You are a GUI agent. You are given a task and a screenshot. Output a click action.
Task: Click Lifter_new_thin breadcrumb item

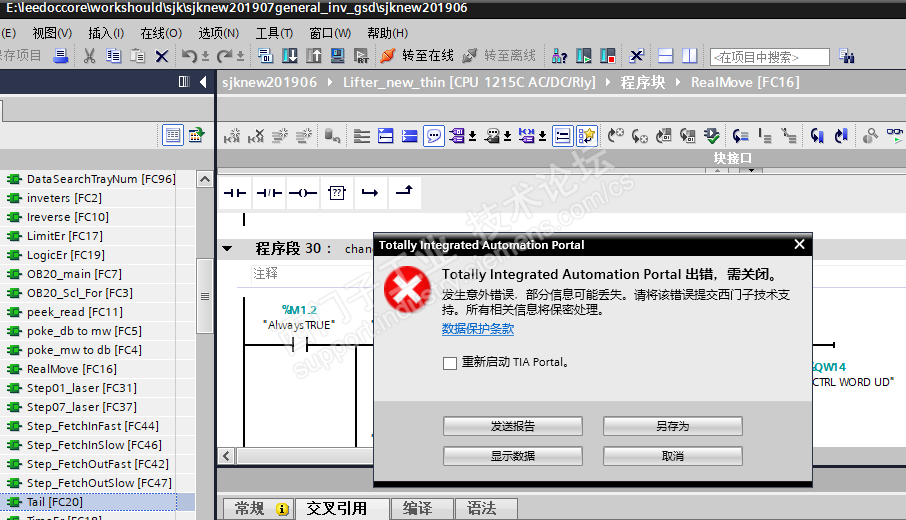tap(469, 82)
